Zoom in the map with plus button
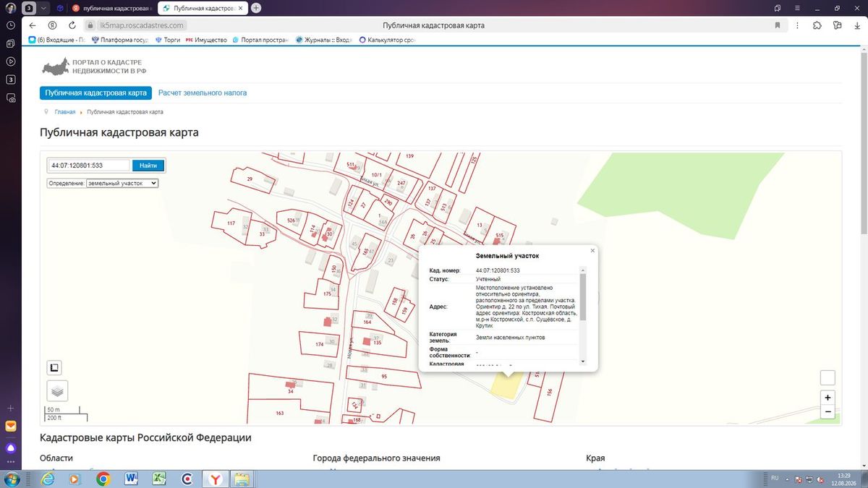The height and width of the screenshot is (488, 868). tap(827, 398)
